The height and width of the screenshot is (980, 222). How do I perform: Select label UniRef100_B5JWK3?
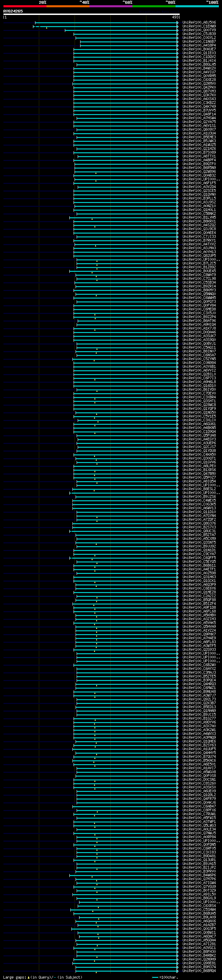(199, 141)
